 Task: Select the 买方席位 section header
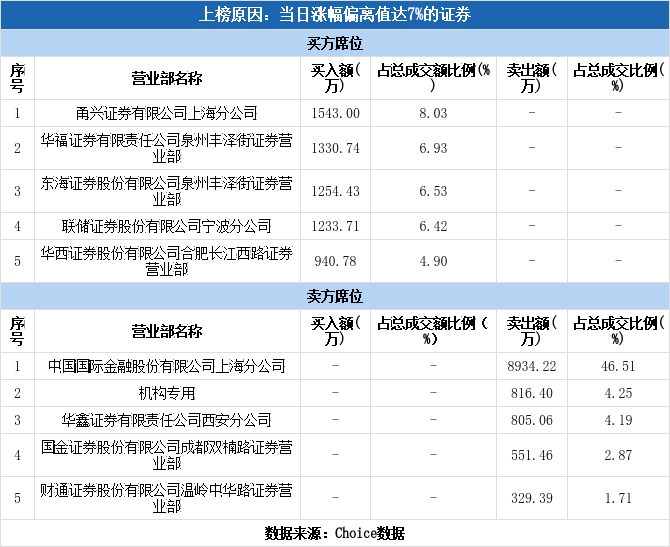click(x=335, y=43)
